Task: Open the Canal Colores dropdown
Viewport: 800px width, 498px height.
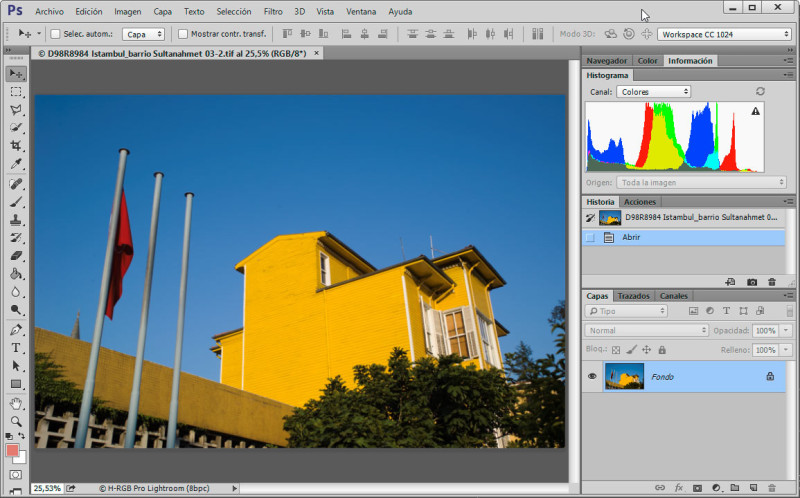Action: [653, 92]
